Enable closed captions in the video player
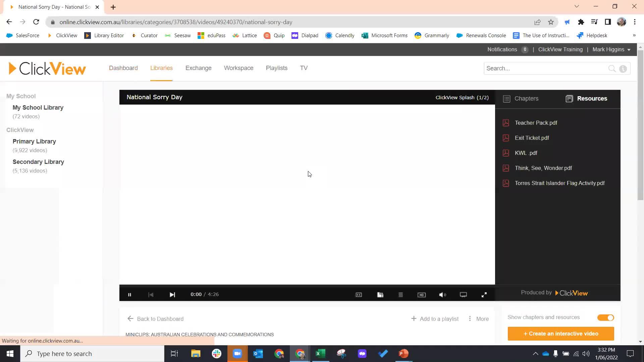Viewport: 644px width, 362px height. pos(359,294)
